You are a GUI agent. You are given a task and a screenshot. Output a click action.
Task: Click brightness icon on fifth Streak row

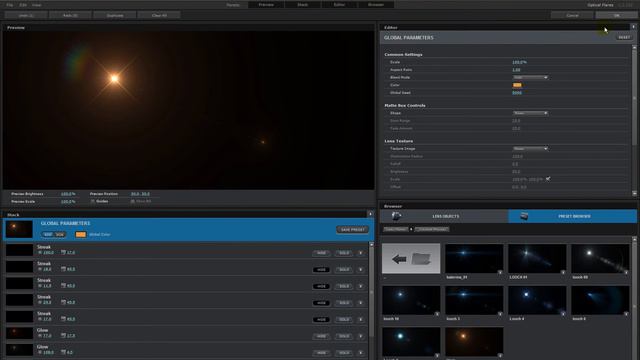pyautogui.click(x=40, y=319)
